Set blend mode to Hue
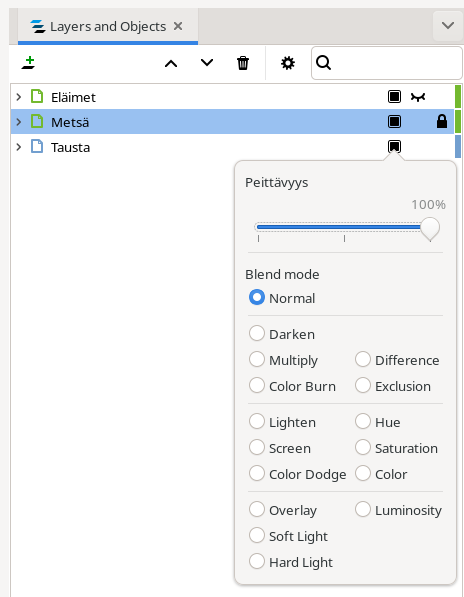This screenshot has height=597, width=464. 378,422
